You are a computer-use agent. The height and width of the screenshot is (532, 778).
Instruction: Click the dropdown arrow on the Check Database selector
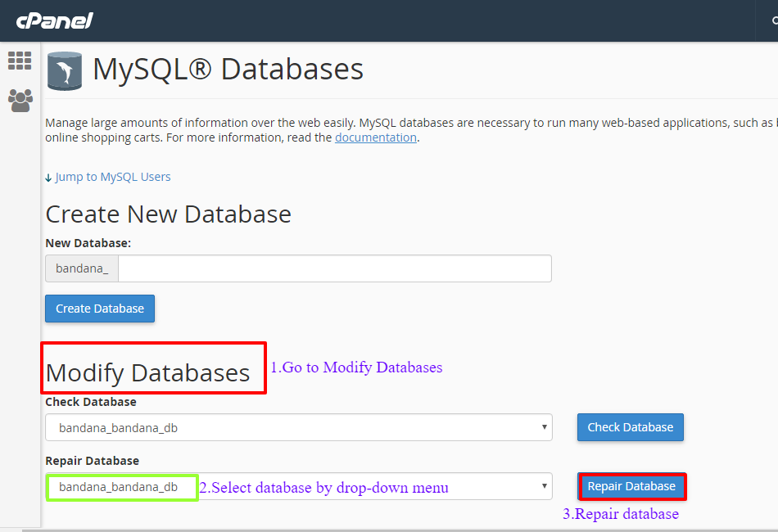[x=543, y=427]
